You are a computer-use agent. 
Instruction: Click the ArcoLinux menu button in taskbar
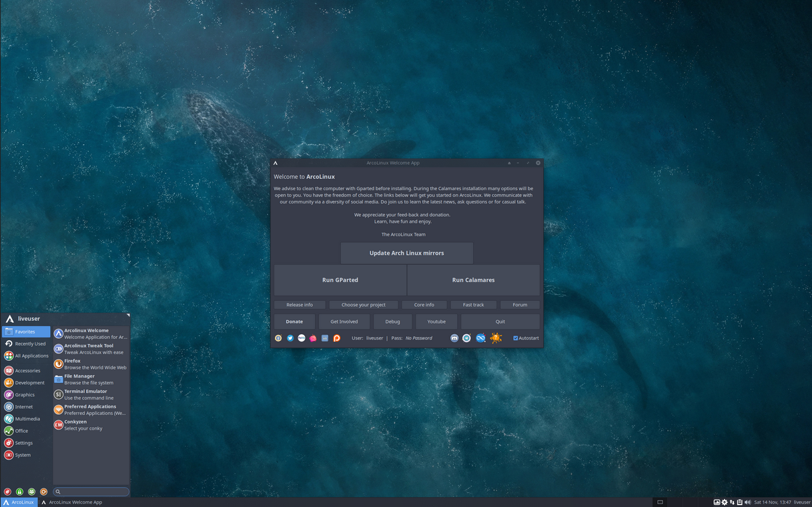(19, 502)
